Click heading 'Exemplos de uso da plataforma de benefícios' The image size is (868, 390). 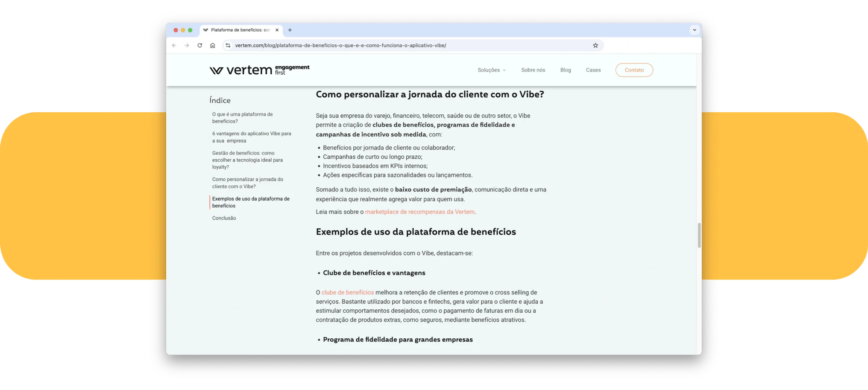(x=416, y=232)
